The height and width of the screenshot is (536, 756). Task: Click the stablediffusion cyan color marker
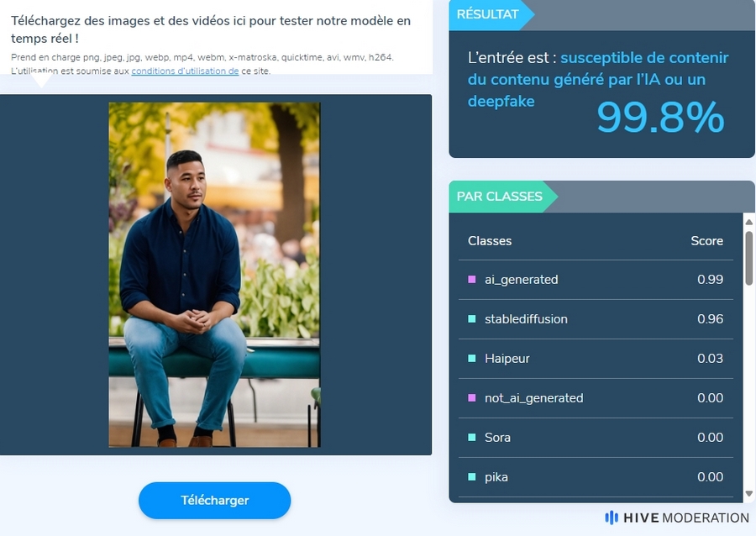(x=472, y=318)
